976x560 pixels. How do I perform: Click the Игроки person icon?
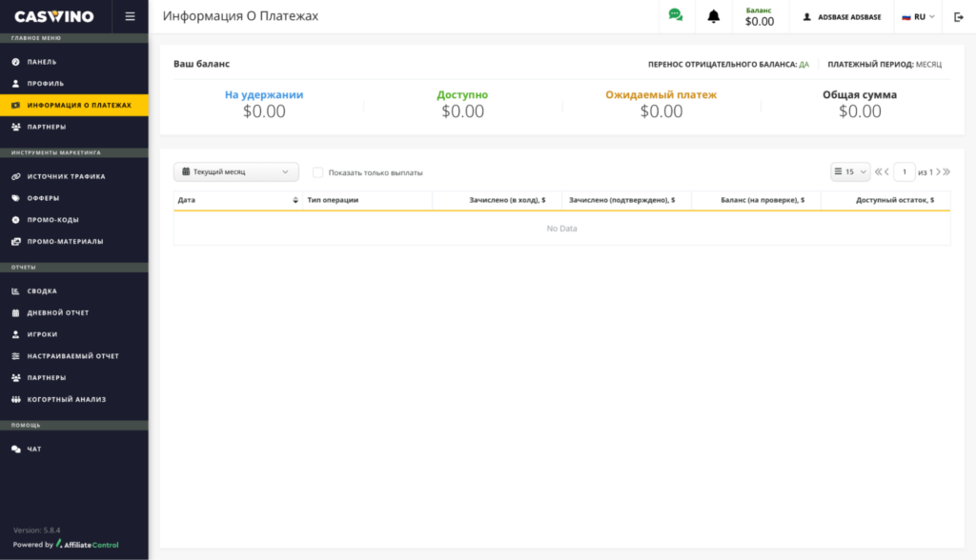(x=15, y=334)
